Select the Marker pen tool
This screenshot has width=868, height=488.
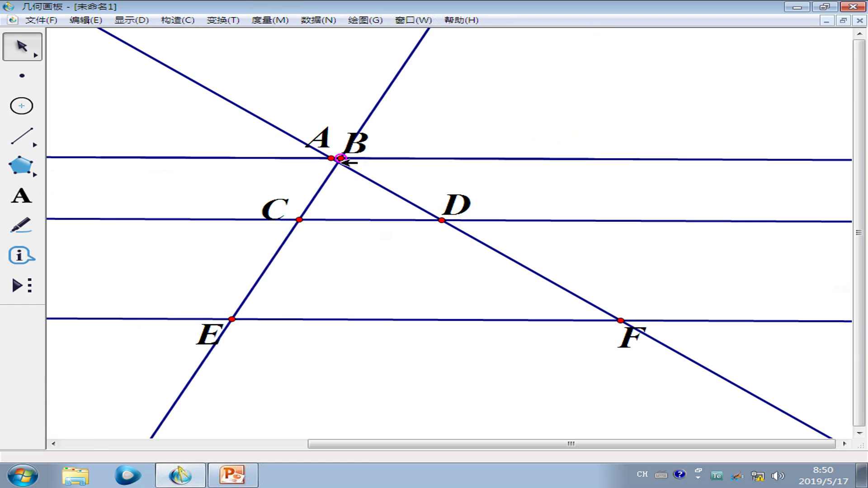[21, 225]
